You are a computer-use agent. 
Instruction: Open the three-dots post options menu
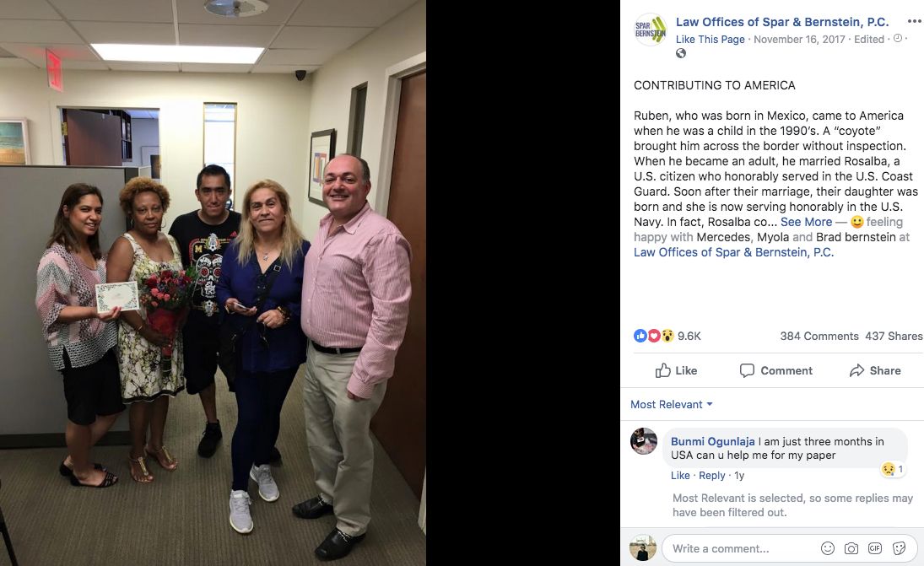pos(914,21)
